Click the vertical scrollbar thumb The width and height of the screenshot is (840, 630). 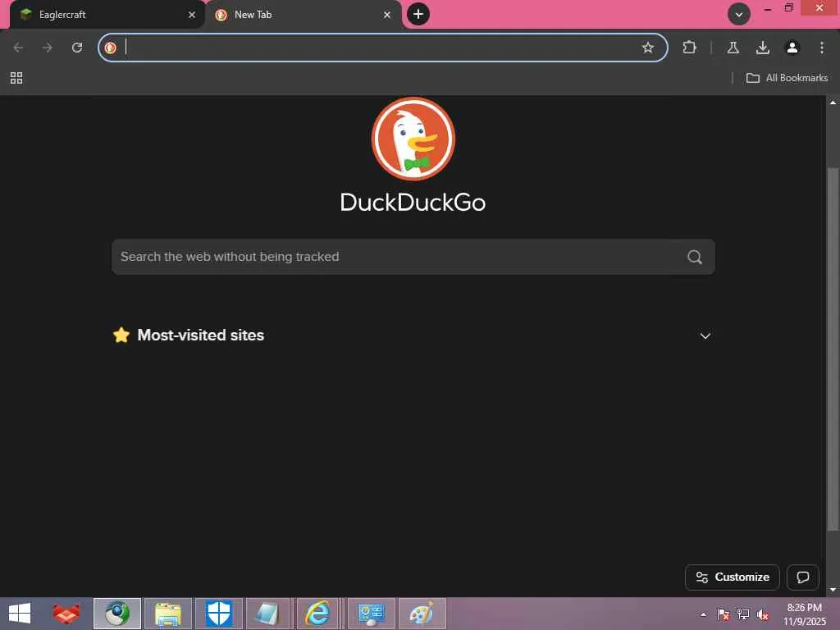point(833,348)
